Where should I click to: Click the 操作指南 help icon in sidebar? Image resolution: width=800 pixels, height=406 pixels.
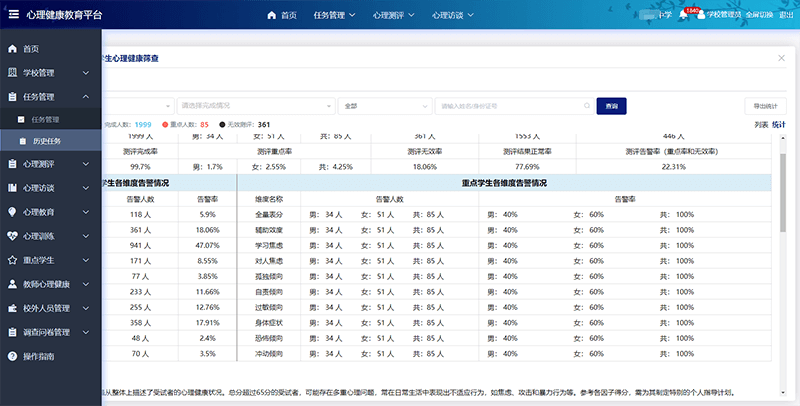[x=11, y=356]
